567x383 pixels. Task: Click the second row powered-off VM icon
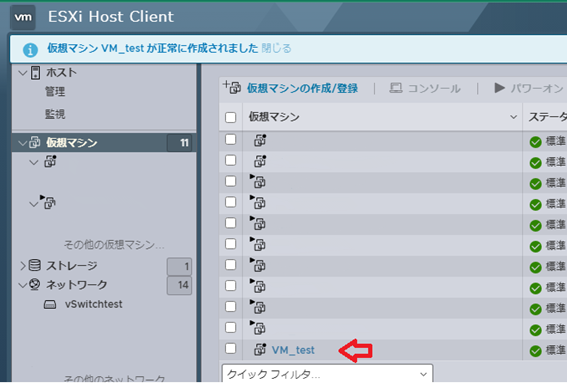pyautogui.click(x=260, y=161)
